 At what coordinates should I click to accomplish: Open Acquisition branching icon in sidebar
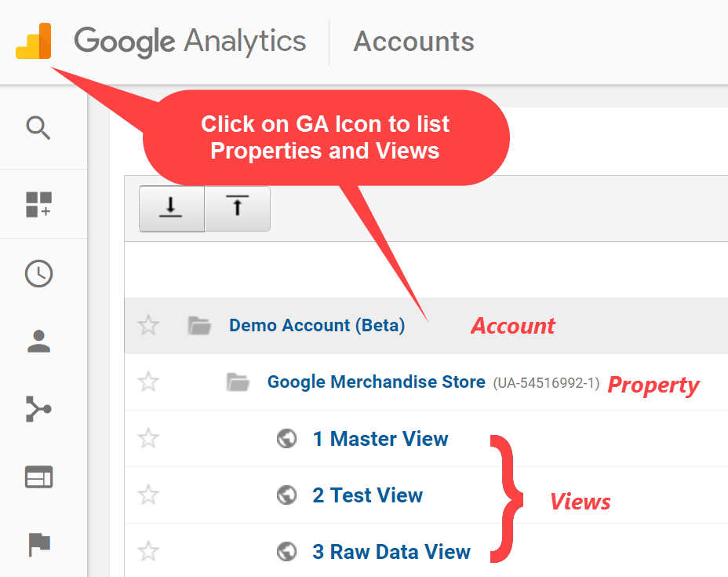pyautogui.click(x=38, y=409)
